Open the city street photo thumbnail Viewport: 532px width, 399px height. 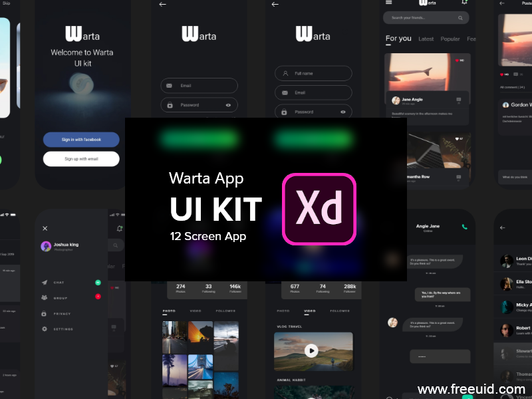[175, 337]
